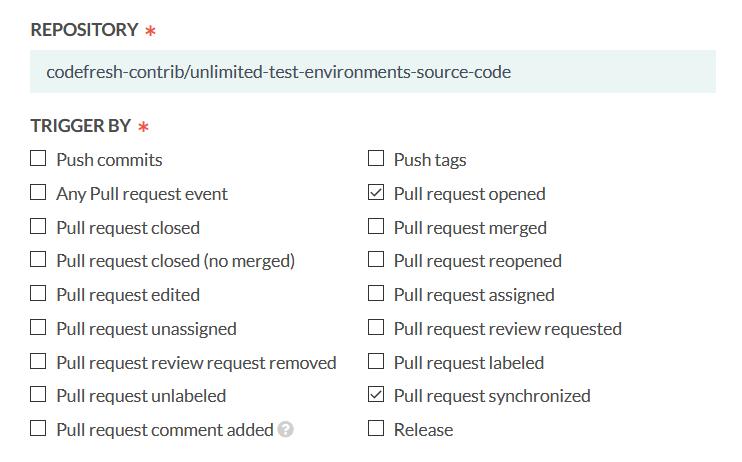Enable the Pull request unassigned trigger
This screenshot has height=462, width=742.
coord(38,328)
